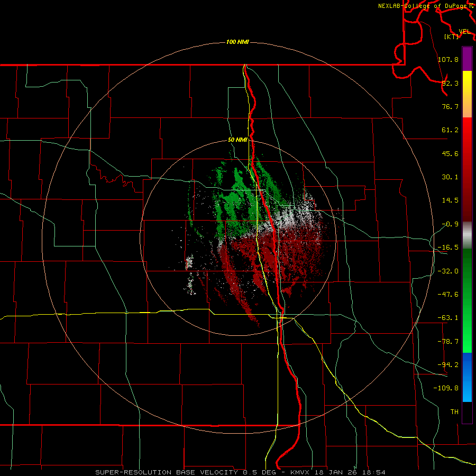Click the TH threshold label in legend
This screenshot has width=476, height=476.
point(454,411)
